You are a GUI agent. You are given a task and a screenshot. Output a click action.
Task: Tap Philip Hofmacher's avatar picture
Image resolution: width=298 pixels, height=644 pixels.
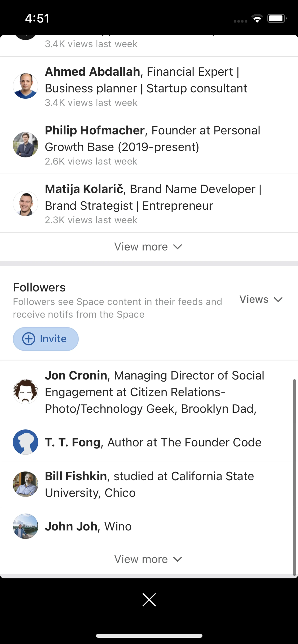tap(25, 145)
